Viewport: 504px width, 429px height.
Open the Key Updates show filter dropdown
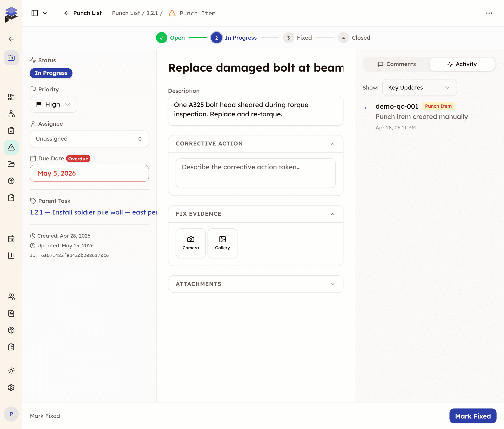coord(419,87)
